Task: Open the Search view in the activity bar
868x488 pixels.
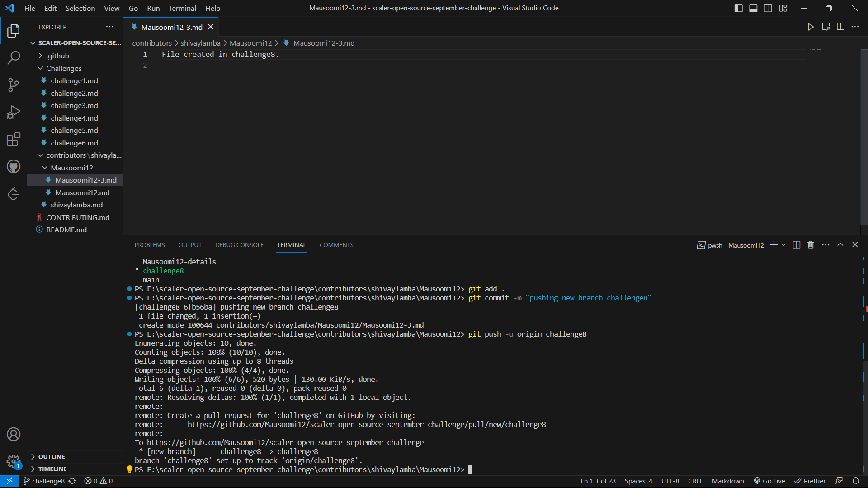Action: pyautogui.click(x=14, y=58)
